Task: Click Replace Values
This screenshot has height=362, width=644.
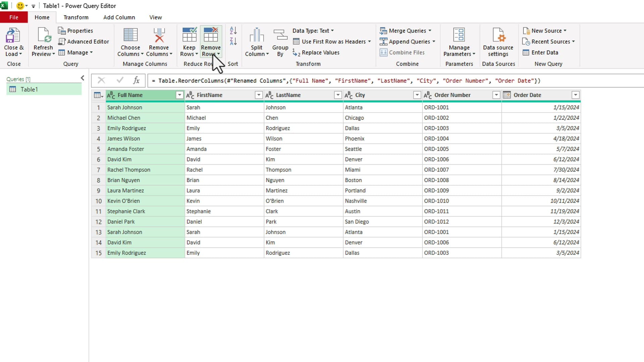Action: pyautogui.click(x=316, y=53)
